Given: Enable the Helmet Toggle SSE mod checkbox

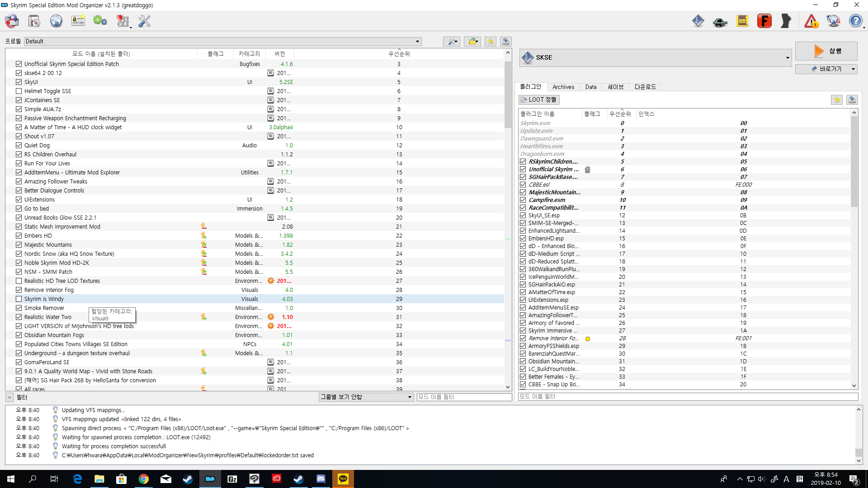Looking at the screenshot, I should pyautogui.click(x=19, y=91).
